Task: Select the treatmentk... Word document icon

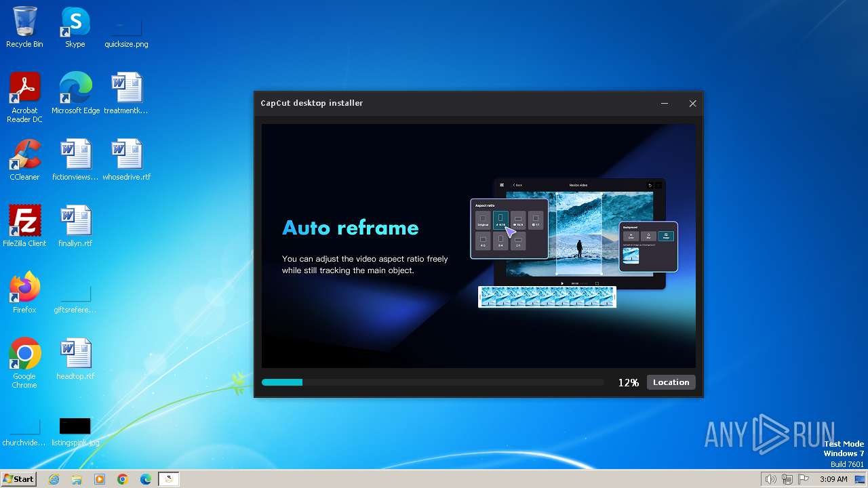Action: pyautogui.click(x=126, y=94)
